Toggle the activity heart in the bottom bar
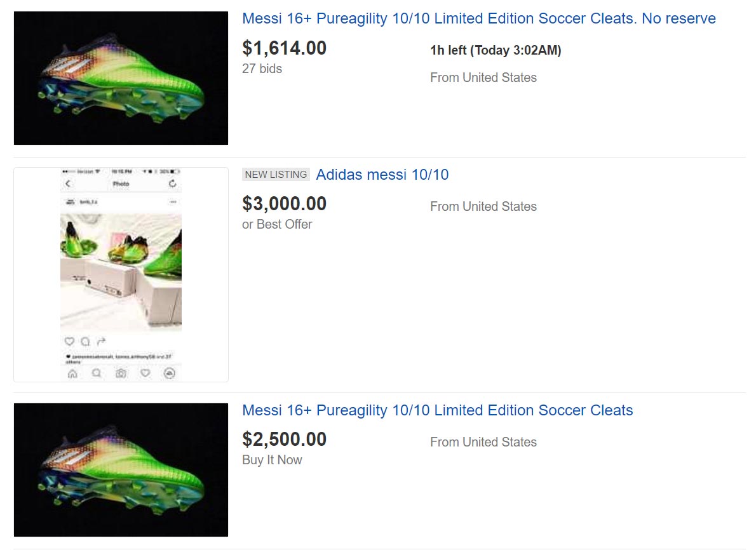 (x=145, y=372)
